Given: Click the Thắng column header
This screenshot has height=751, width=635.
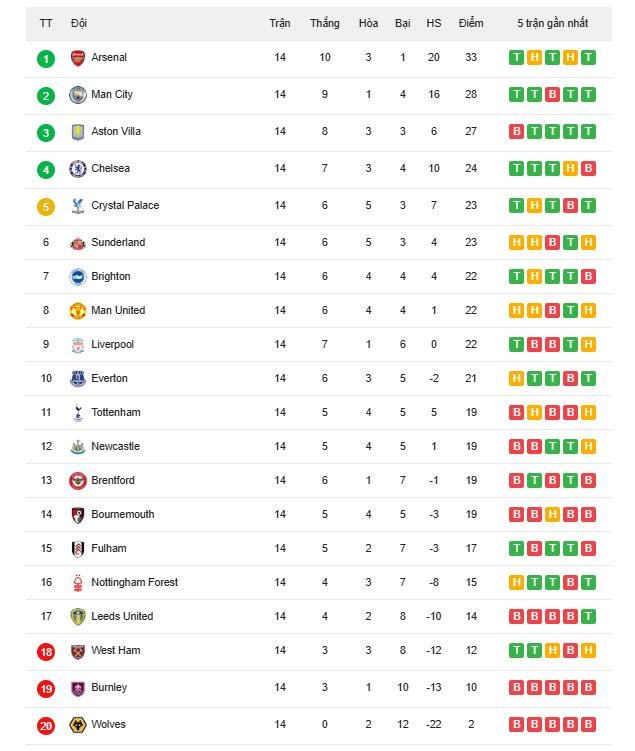Looking at the screenshot, I should [324, 23].
